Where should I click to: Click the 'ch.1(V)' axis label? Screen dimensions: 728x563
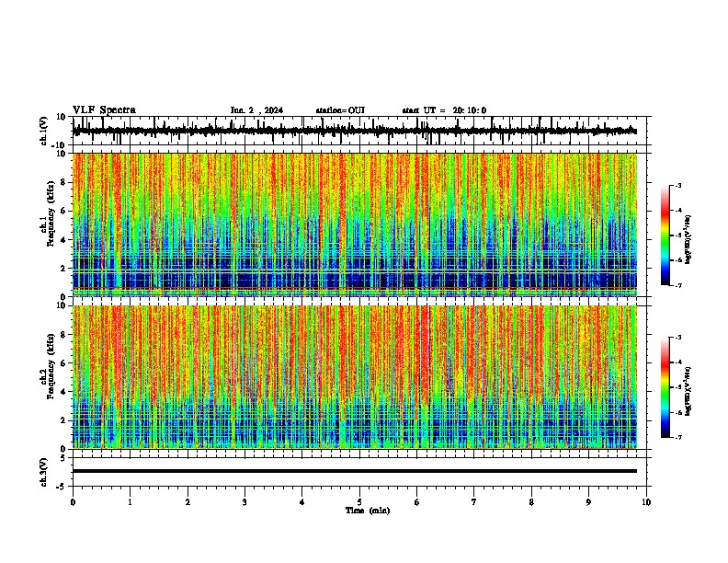(44, 131)
